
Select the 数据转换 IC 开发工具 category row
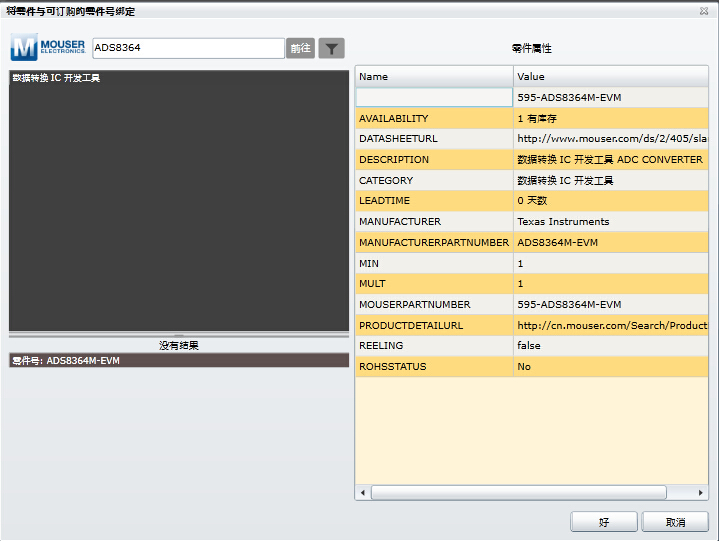click(179, 78)
